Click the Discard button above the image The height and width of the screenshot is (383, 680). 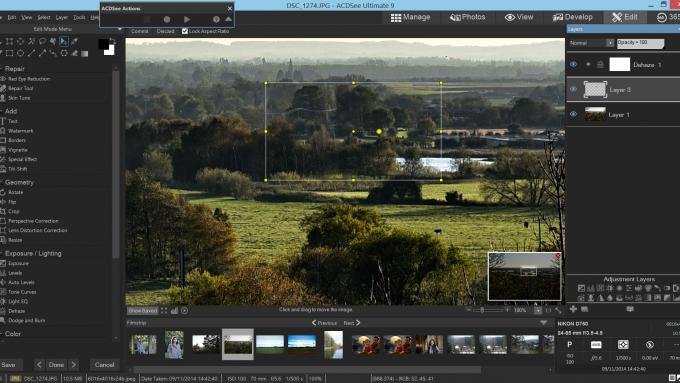(165, 31)
